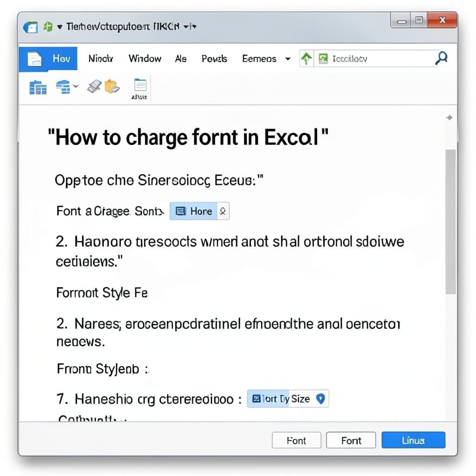Open the Window menu

145,59
